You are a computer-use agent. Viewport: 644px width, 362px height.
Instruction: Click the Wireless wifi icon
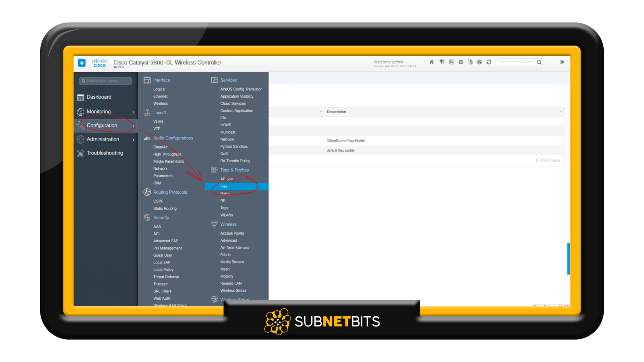pyautogui.click(x=214, y=224)
